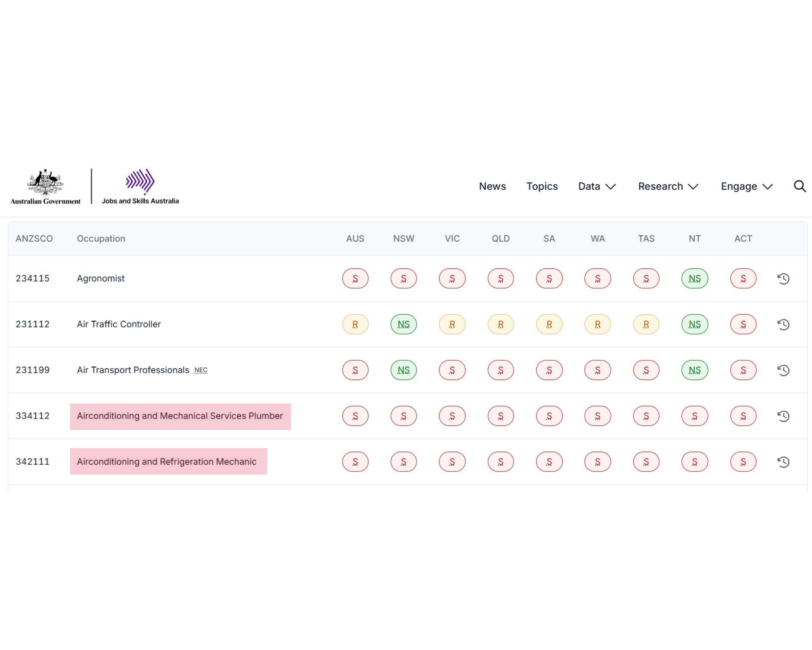Click Agronomist NT 'NS' rating badge

click(694, 278)
